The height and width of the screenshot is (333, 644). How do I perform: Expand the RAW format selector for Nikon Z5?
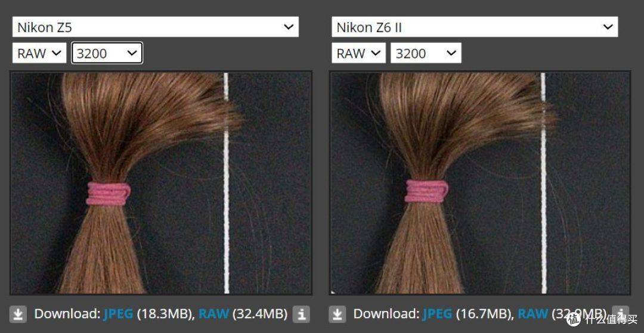pyautogui.click(x=39, y=54)
